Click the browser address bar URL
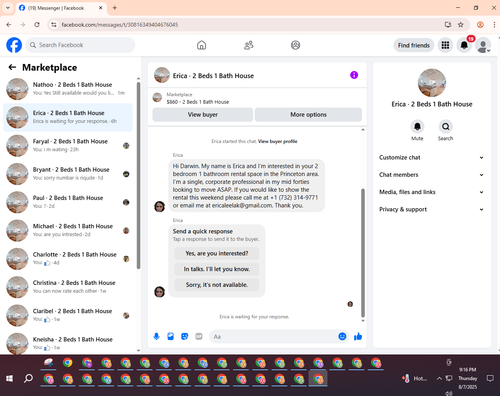Image resolution: width=500 pixels, height=396 pixels. (x=120, y=25)
